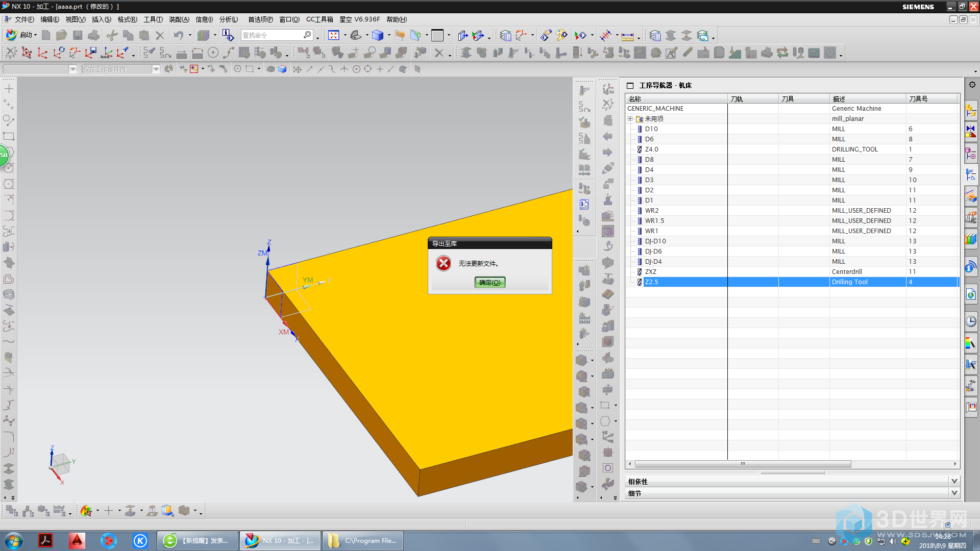
Task: Click the midpoint snap icon
Action: coord(321,69)
